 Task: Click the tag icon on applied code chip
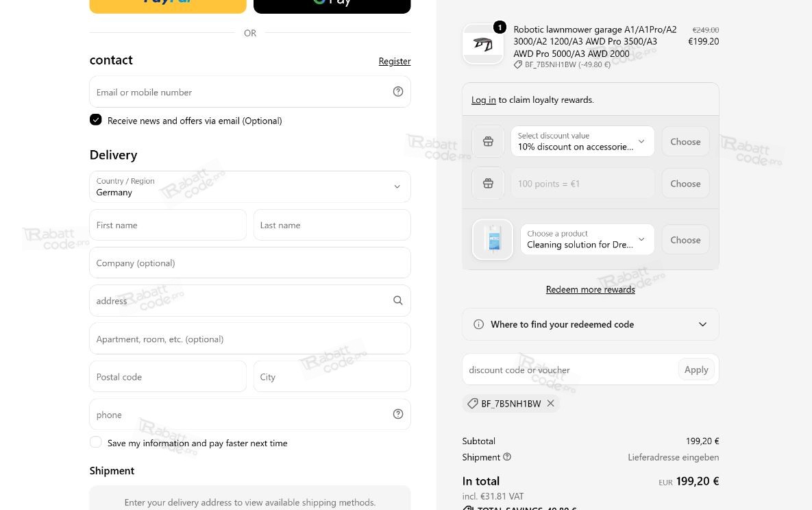point(472,403)
